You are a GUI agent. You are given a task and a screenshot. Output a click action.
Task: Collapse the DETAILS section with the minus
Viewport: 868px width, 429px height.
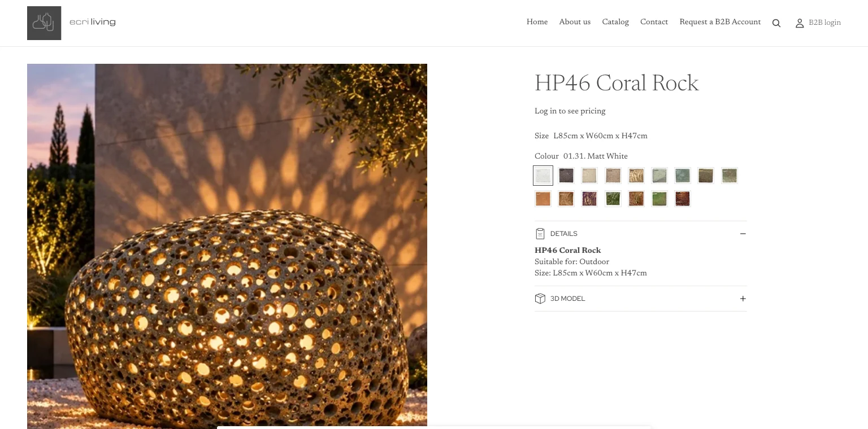coord(743,234)
